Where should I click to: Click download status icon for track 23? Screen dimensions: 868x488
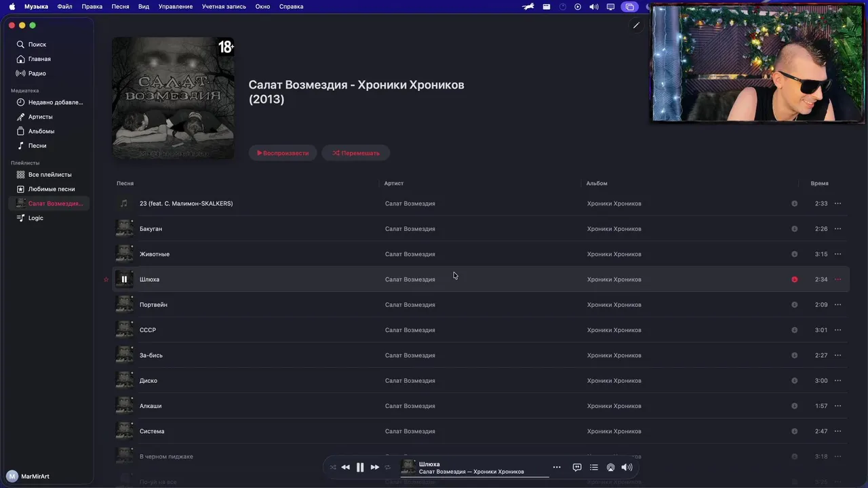[x=795, y=203]
